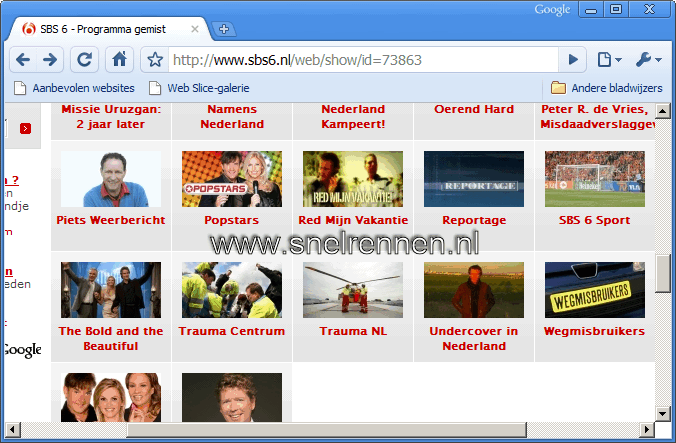Click the Go arrow beside the address bar

(573, 59)
